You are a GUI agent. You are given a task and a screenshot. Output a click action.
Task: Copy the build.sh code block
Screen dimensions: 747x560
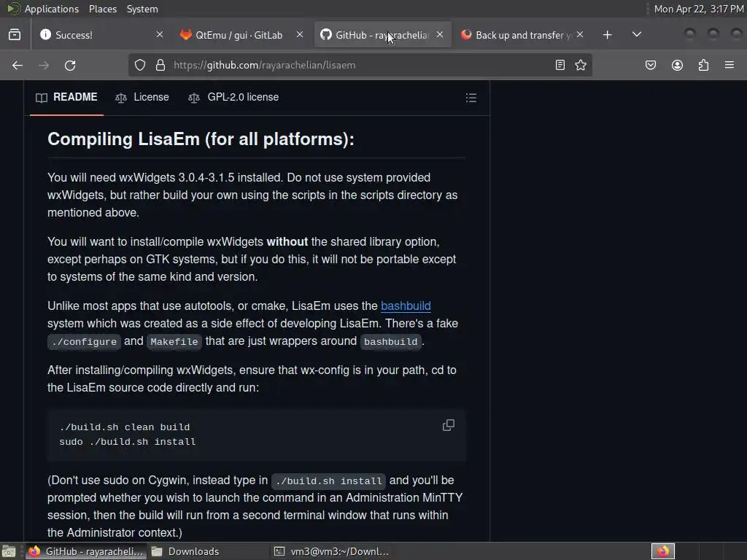[x=449, y=425]
